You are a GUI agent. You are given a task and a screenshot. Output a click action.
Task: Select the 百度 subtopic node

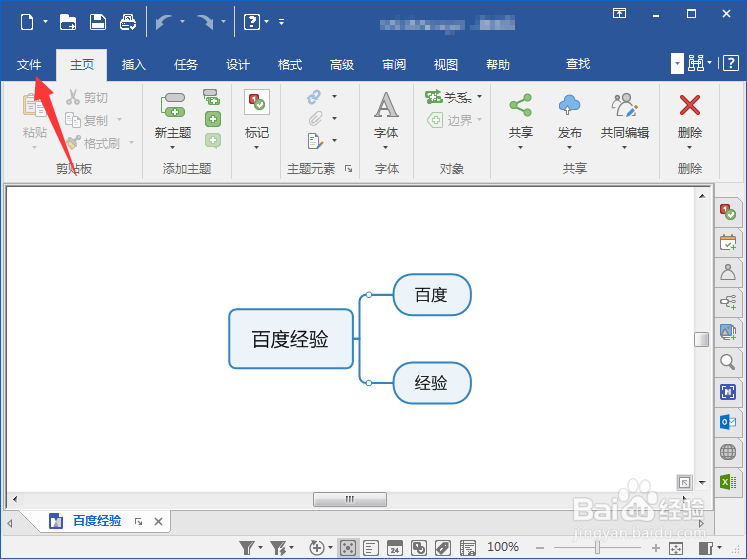(432, 295)
